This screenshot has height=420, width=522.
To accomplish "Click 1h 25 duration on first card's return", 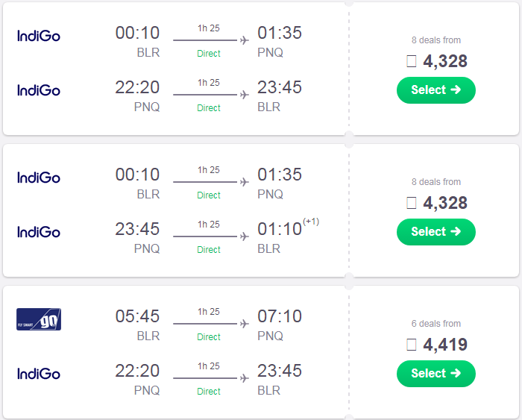I will coord(209,83).
